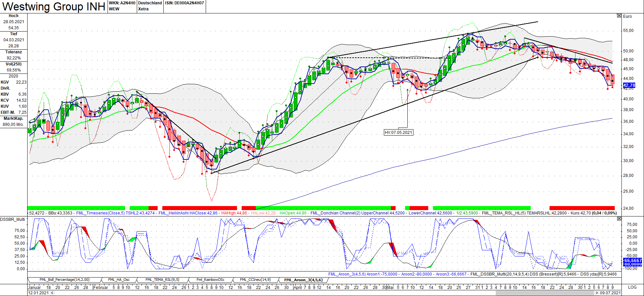
Task: Click the blue -66,6667 indicator value marker
Action: 633,260
